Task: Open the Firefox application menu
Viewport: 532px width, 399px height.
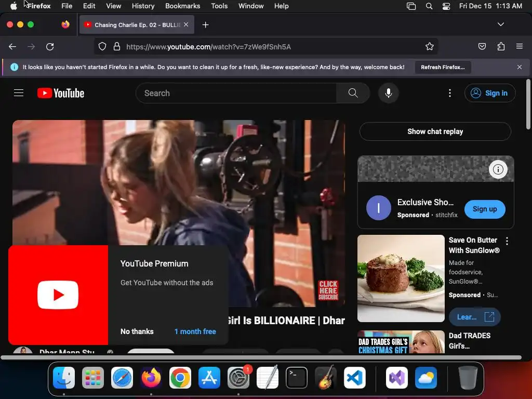Action: (x=519, y=46)
